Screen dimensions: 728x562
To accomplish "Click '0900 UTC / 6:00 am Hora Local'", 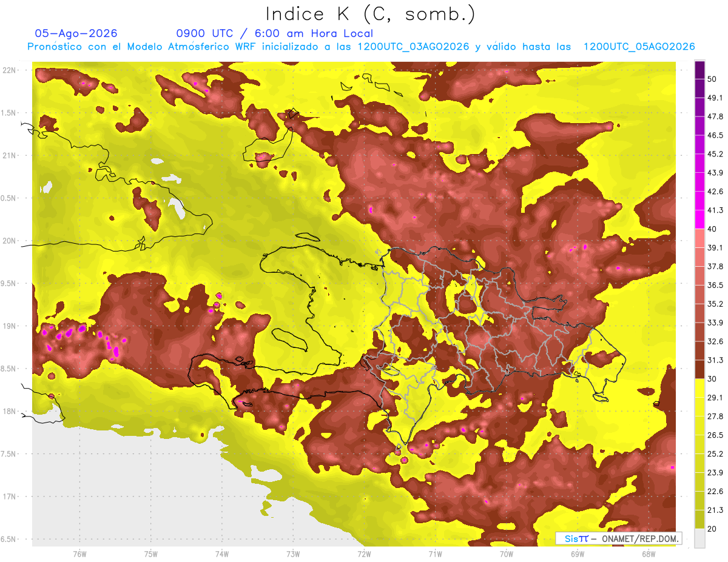I will point(275,33).
